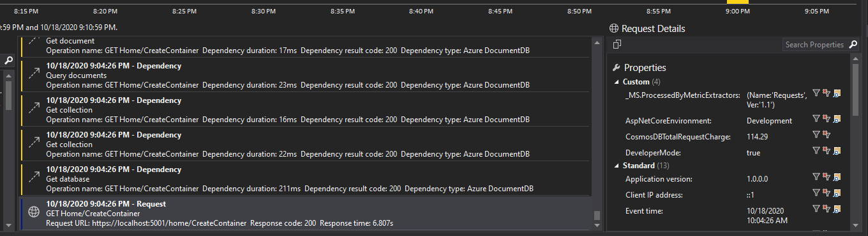Select the GET Home/CreateContainer Request event

306,214
